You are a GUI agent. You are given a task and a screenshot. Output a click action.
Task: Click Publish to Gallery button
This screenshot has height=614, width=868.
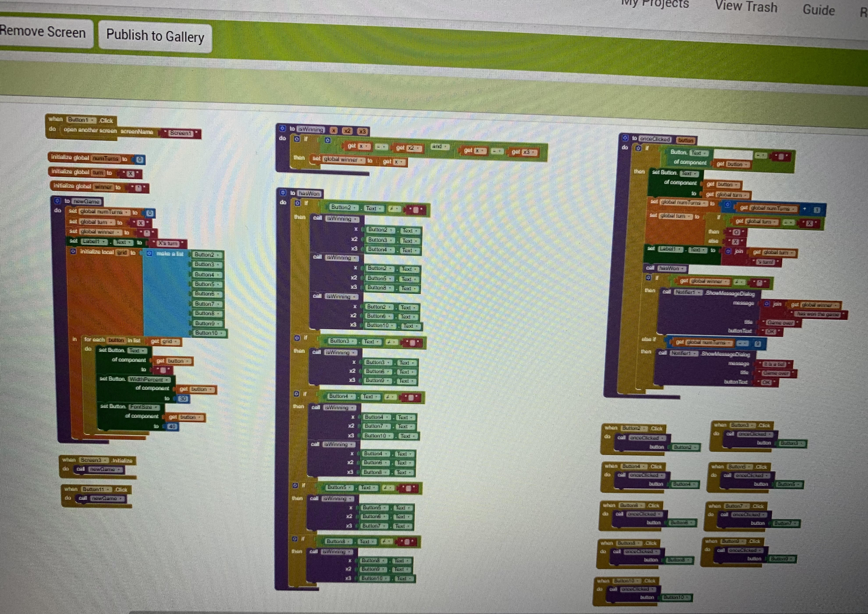point(155,36)
